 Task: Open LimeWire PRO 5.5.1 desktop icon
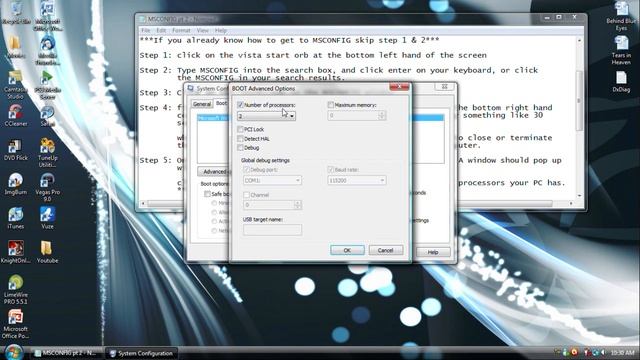tap(16, 290)
